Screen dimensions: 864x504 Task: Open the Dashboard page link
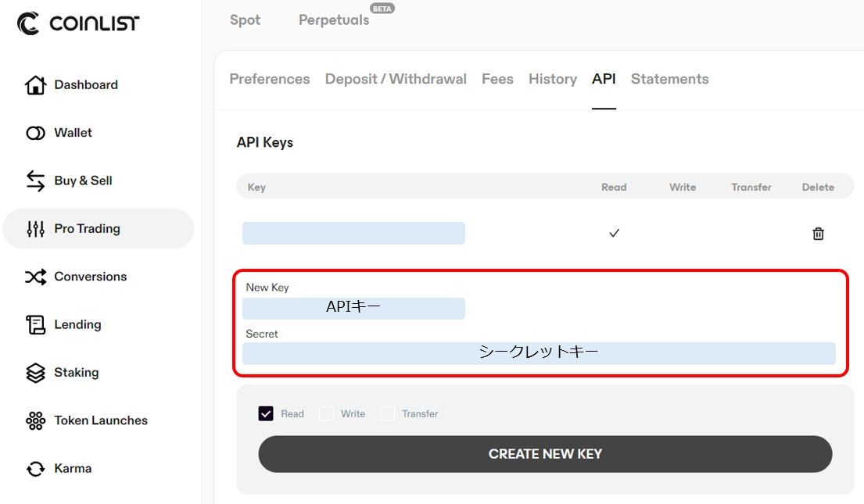tap(86, 85)
